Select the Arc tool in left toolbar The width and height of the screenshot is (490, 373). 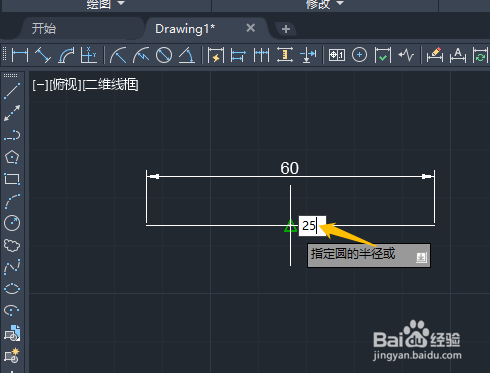(12, 201)
